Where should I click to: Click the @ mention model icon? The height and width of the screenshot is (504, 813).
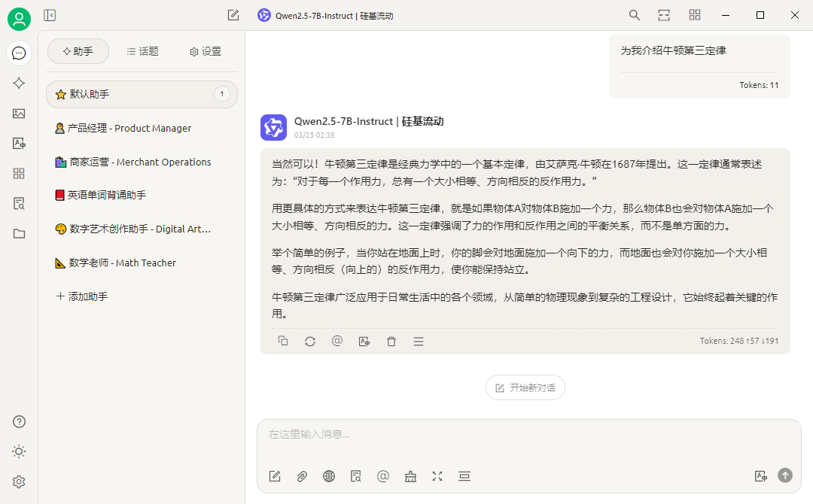tap(383, 476)
